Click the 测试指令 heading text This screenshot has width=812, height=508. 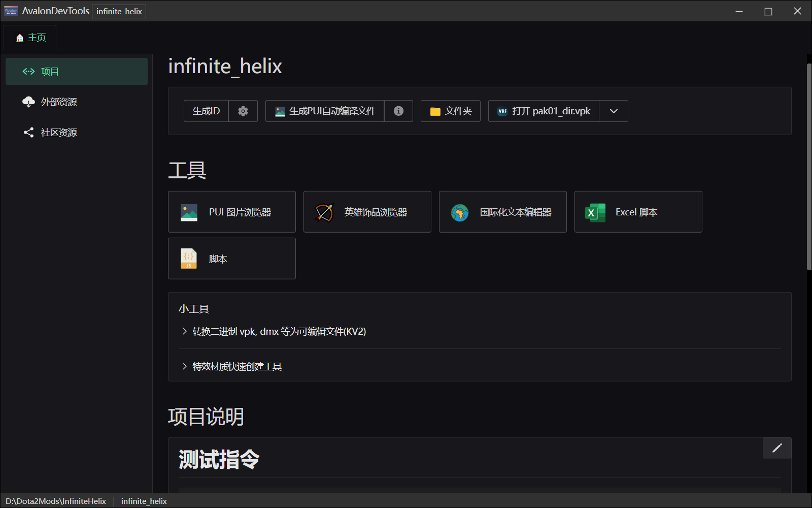[x=219, y=459]
